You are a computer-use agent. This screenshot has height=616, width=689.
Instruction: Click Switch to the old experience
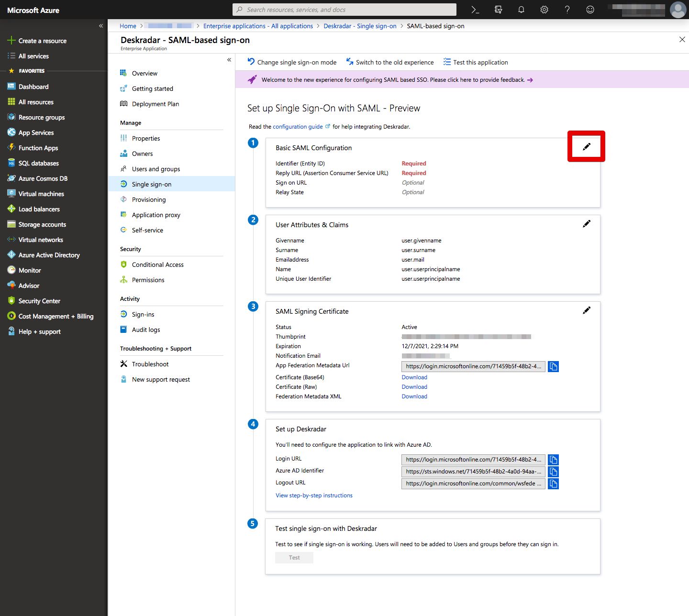(390, 62)
